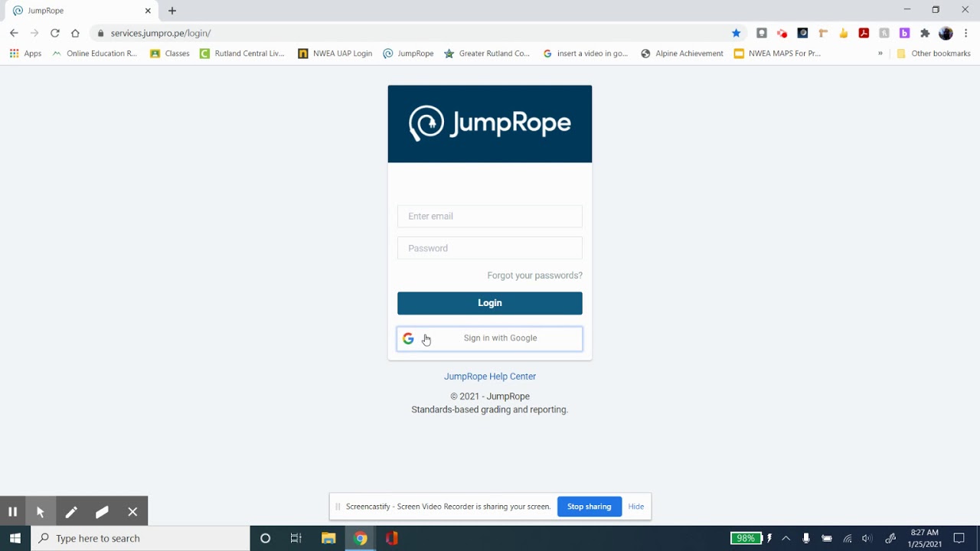Screen dimensions: 980x551
Task: Open Cortana from the taskbar
Action: point(265,539)
